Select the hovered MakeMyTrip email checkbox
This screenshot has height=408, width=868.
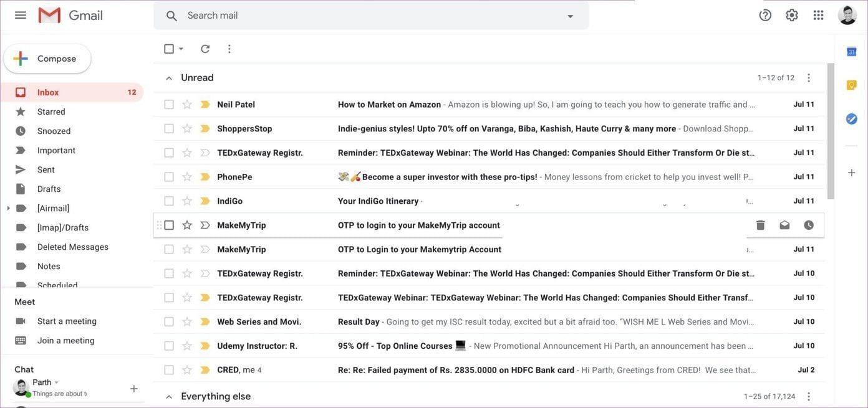(169, 225)
